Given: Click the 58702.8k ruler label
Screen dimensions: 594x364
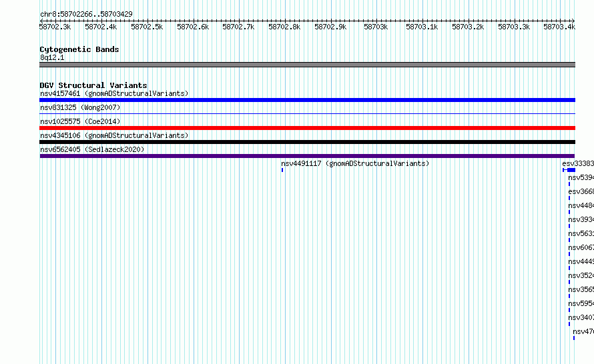Looking at the screenshot, I should (x=284, y=27).
